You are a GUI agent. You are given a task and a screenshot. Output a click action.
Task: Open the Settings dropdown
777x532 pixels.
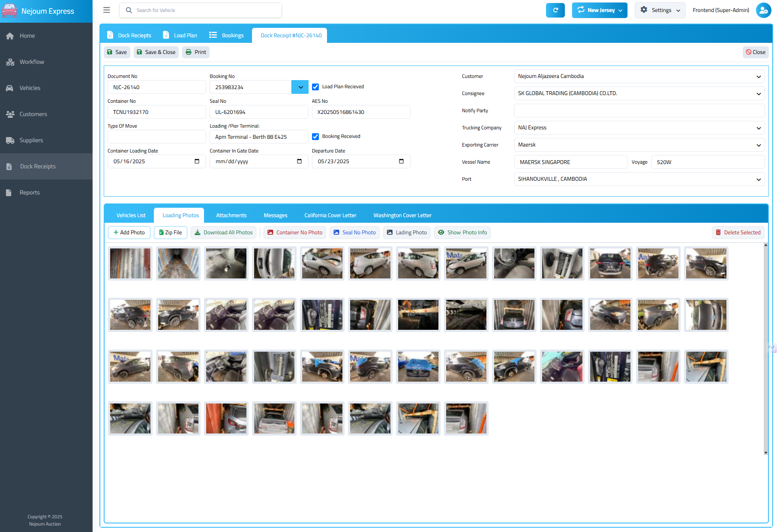click(660, 10)
